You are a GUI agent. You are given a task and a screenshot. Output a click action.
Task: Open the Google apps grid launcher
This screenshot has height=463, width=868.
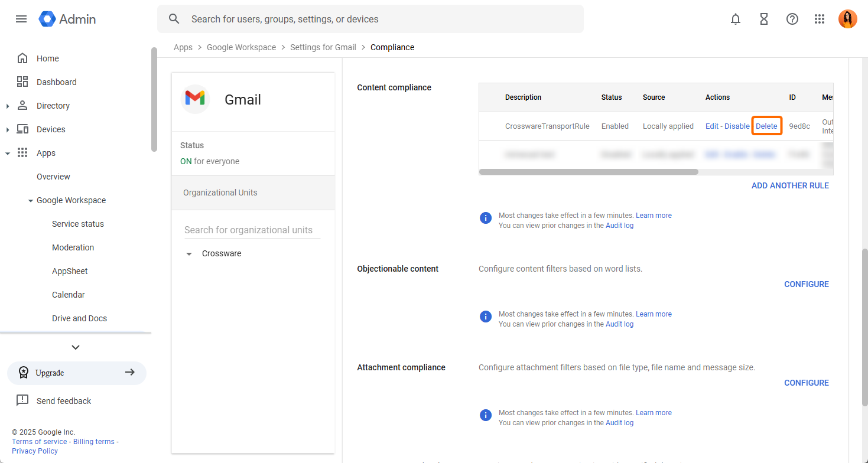click(x=820, y=19)
